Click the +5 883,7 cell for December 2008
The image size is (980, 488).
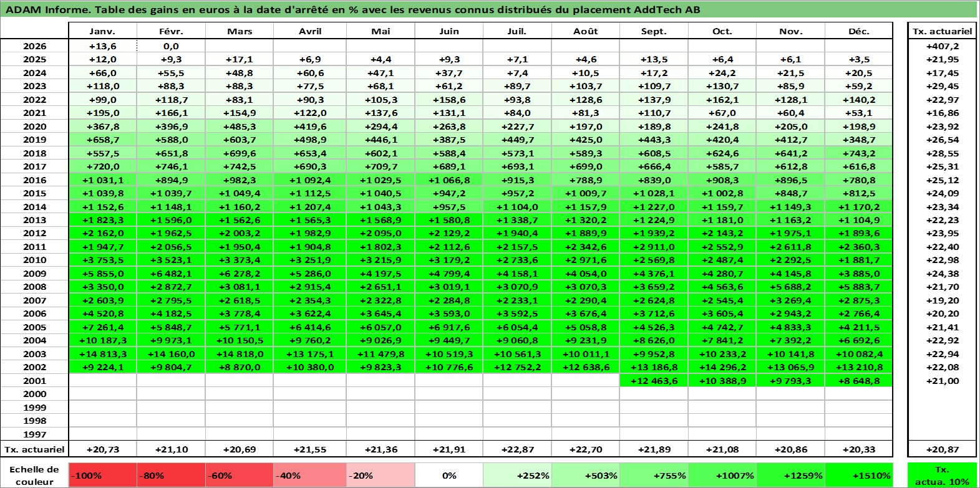[x=859, y=287]
